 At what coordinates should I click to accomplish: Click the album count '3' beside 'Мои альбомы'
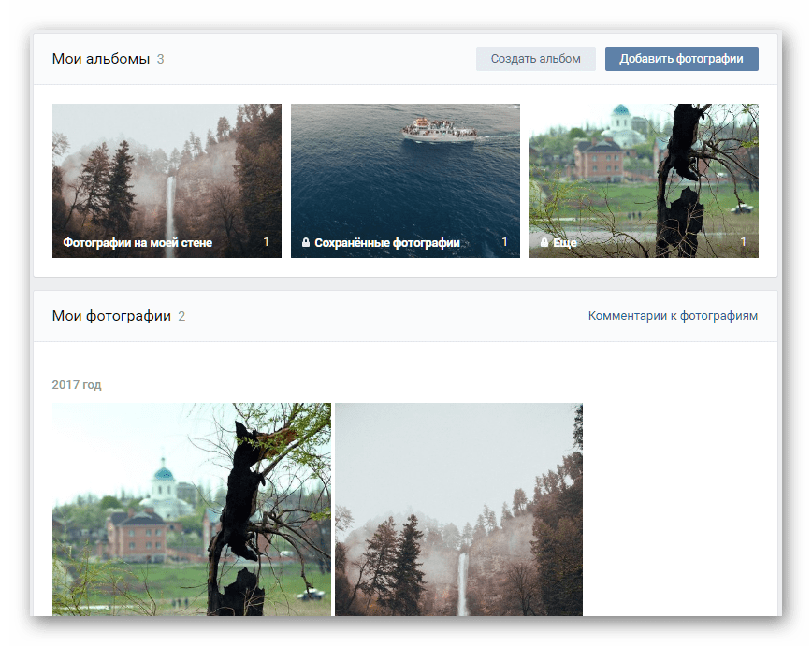point(161,59)
